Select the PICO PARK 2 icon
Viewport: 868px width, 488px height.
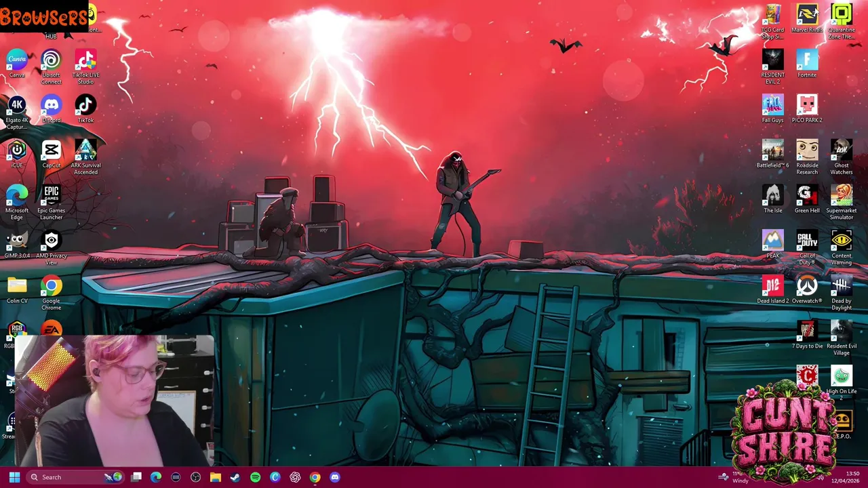pyautogui.click(x=807, y=108)
